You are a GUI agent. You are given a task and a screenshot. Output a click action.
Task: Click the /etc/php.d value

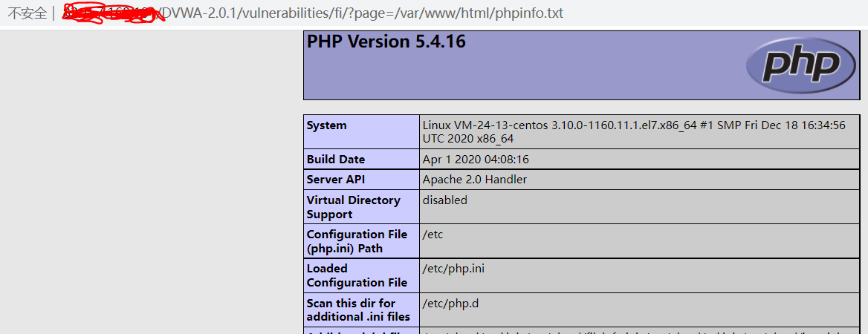[x=451, y=303]
